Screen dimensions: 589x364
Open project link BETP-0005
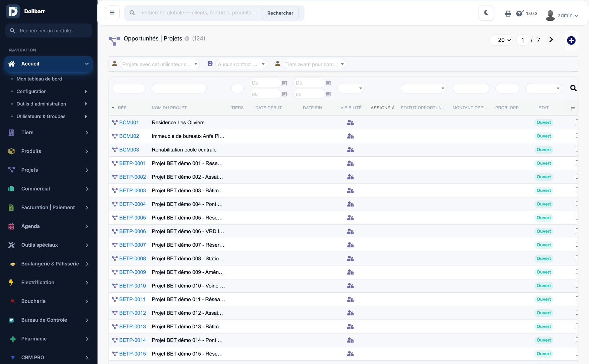point(132,218)
